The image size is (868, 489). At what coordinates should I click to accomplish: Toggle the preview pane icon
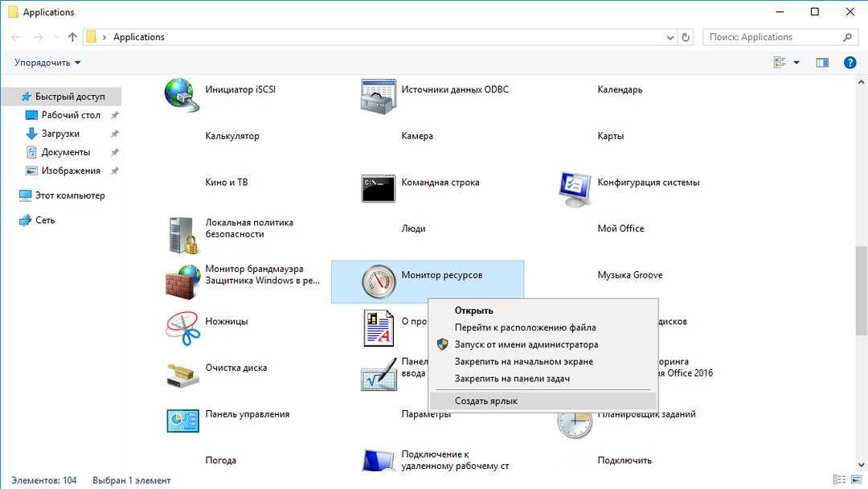tap(822, 63)
